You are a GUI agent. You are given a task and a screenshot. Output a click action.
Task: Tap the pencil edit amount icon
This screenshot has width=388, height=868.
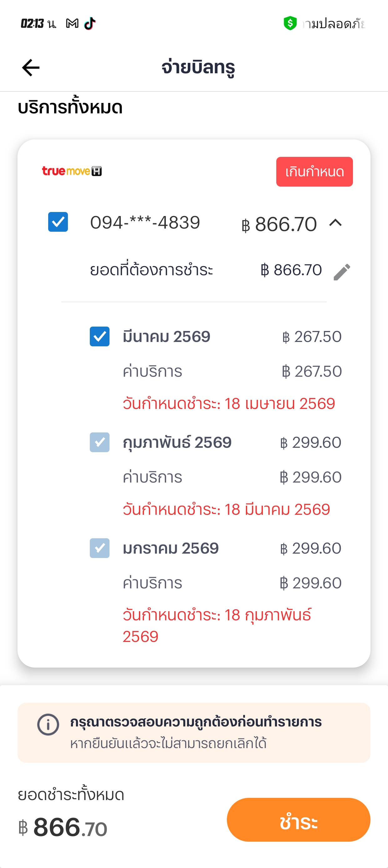point(342,271)
